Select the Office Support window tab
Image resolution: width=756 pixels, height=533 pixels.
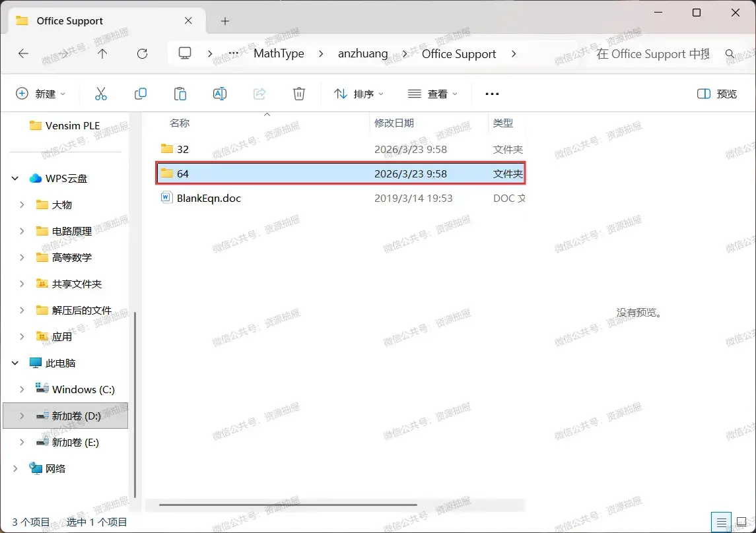(107, 20)
